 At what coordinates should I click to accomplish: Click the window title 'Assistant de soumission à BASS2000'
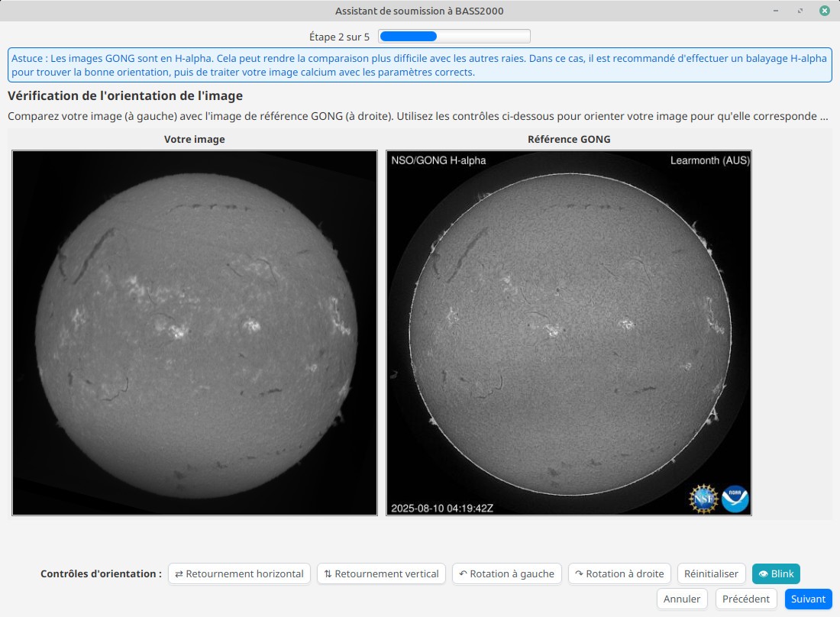(419, 11)
